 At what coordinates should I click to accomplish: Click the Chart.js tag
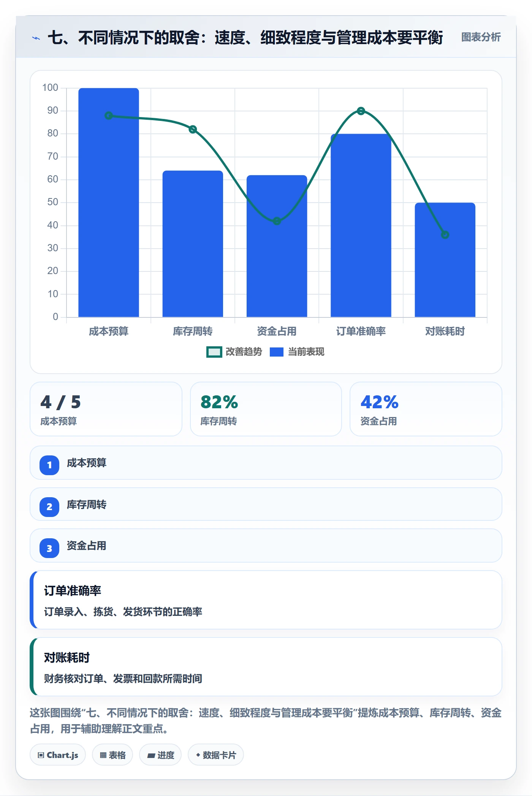[58, 755]
